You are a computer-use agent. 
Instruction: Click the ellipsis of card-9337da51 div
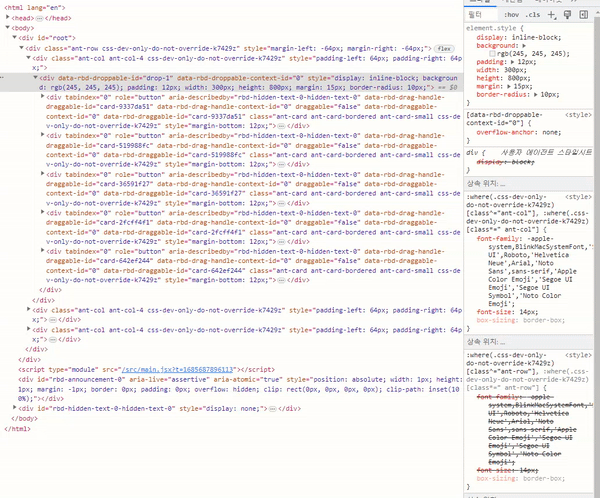pyautogui.click(x=281, y=126)
